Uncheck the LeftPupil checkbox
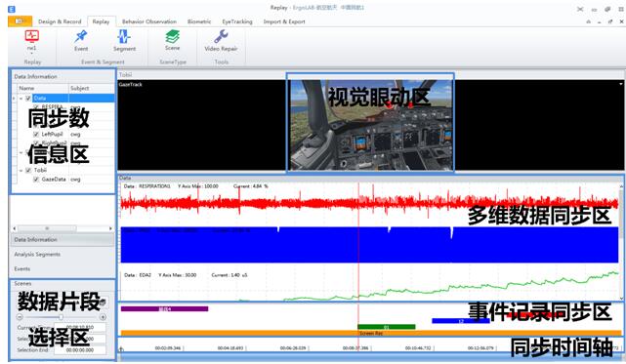Image resolution: width=626 pixels, height=364 pixels. coord(36,135)
